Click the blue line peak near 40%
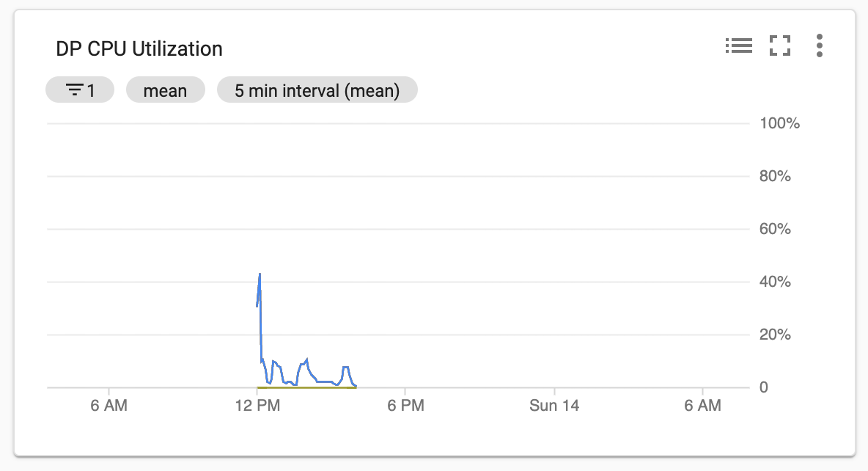The height and width of the screenshot is (471, 868). pos(260,275)
